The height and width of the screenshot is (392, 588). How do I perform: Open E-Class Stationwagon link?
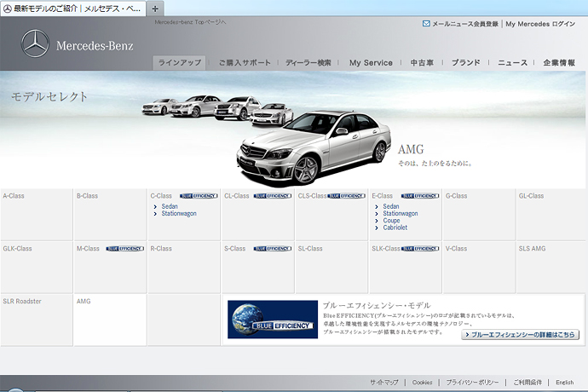[x=401, y=213]
